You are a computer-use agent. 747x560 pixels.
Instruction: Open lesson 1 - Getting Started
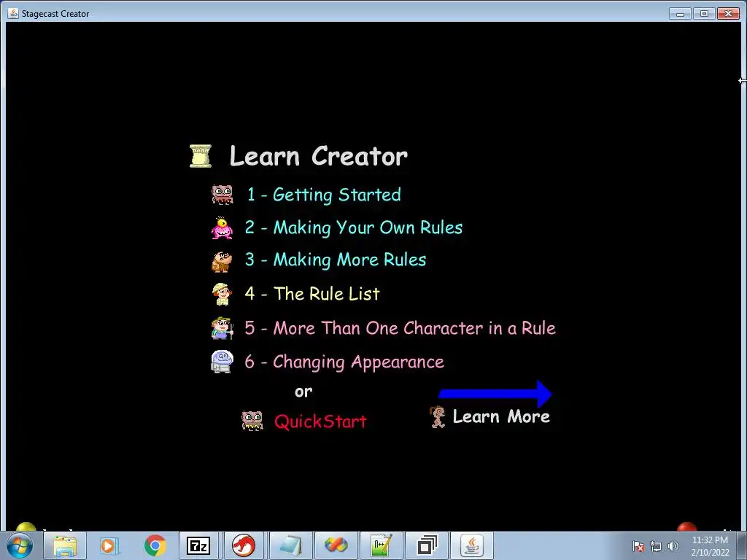click(x=324, y=195)
